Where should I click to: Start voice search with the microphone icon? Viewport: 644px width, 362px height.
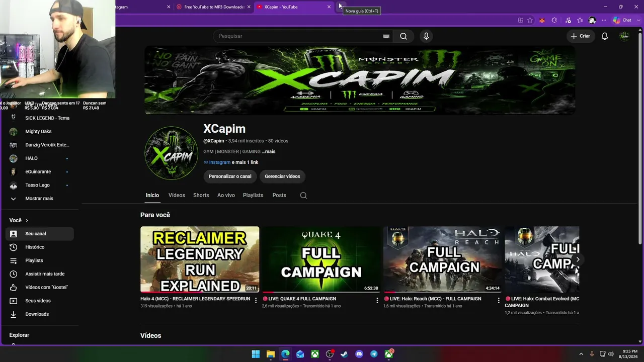pyautogui.click(x=426, y=36)
